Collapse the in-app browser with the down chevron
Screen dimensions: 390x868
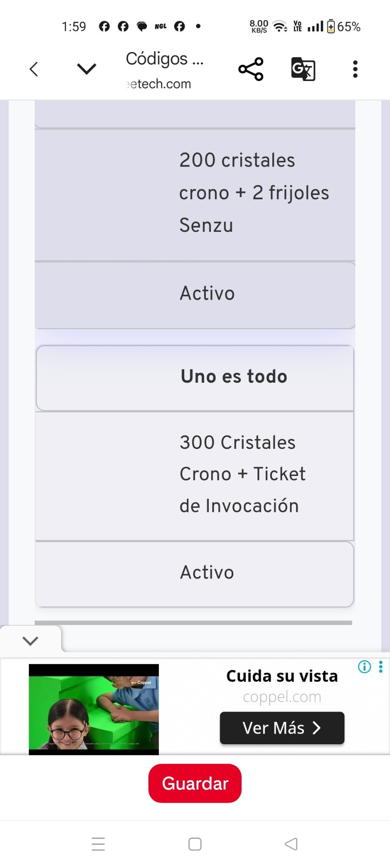point(87,69)
